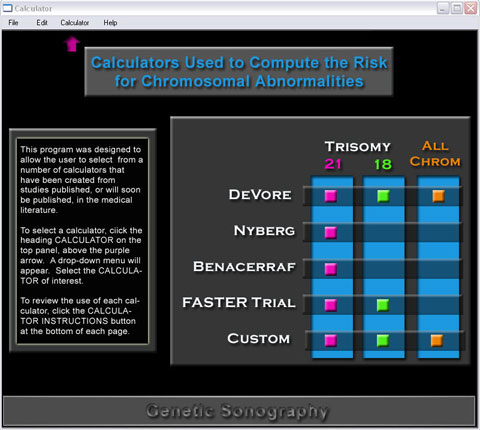The image size is (480, 430).
Task: Click the instructions text panel
Action: pyautogui.click(x=82, y=240)
